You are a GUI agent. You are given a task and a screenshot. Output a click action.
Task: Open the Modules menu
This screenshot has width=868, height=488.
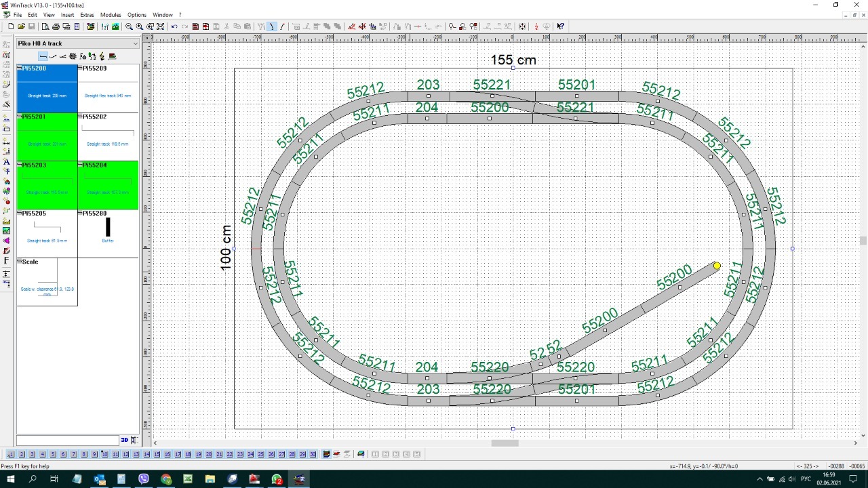pyautogui.click(x=111, y=15)
